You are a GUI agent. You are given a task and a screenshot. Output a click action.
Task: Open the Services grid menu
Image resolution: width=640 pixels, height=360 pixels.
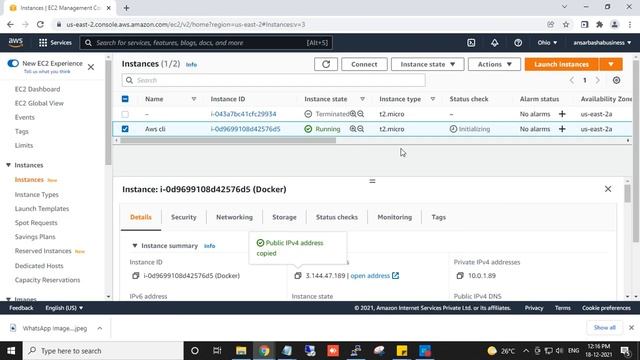click(x=55, y=42)
